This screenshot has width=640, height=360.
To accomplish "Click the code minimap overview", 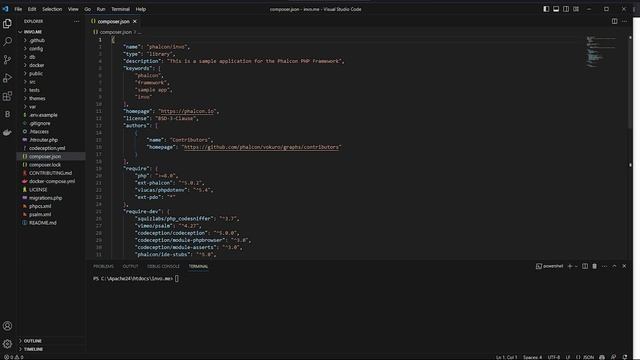I will (601, 52).
